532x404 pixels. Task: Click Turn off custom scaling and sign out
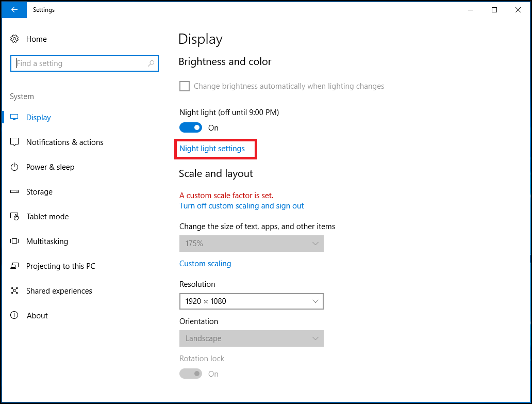point(242,206)
